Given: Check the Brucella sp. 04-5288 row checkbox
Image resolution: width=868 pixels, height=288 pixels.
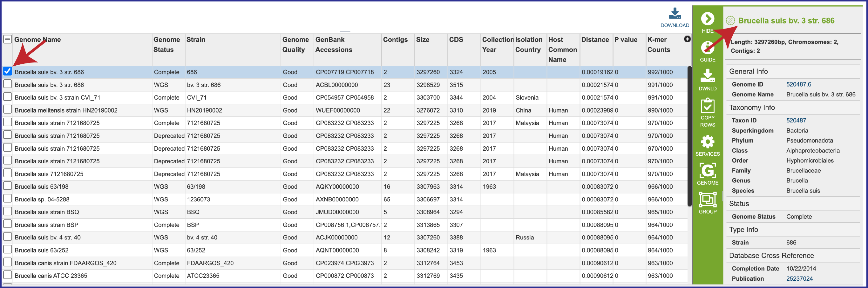Looking at the screenshot, I should tap(7, 199).
